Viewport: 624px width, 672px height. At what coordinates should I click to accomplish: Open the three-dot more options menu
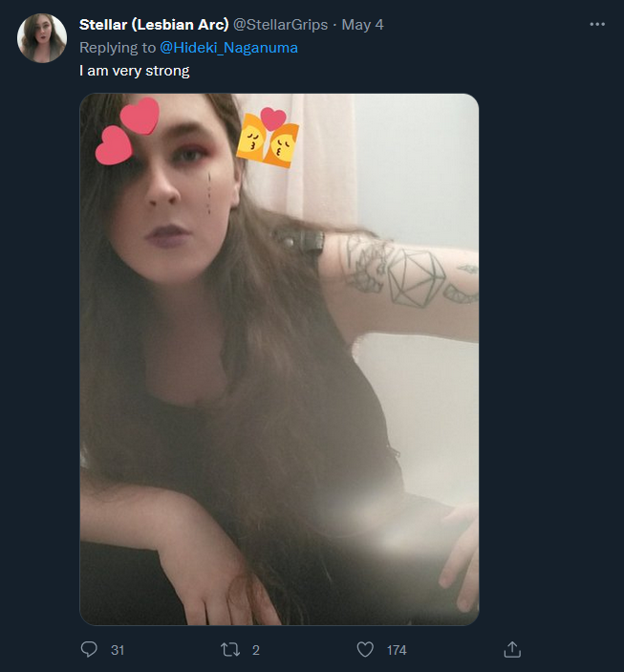[x=597, y=25]
